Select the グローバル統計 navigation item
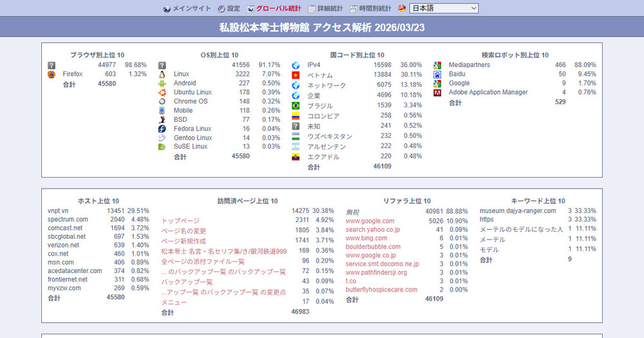 click(x=278, y=8)
